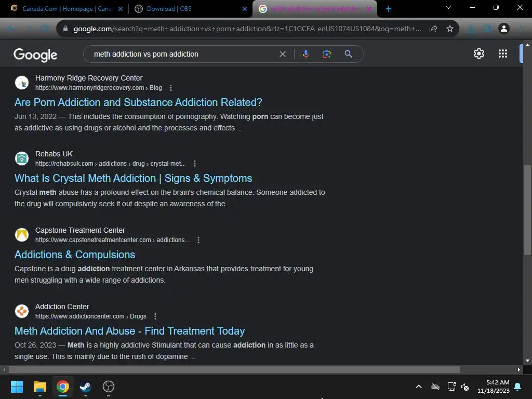
Task: Click the Google logo
Action: (x=35, y=55)
